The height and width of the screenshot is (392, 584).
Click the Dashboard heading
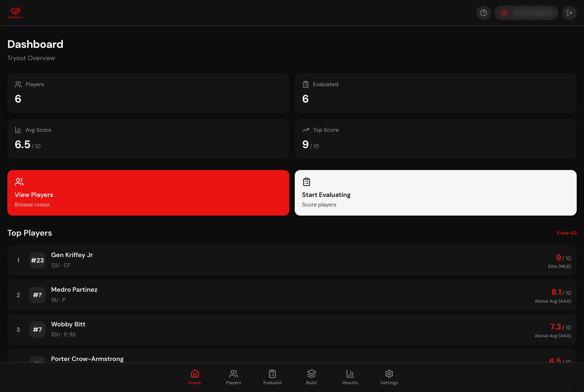pyautogui.click(x=35, y=44)
